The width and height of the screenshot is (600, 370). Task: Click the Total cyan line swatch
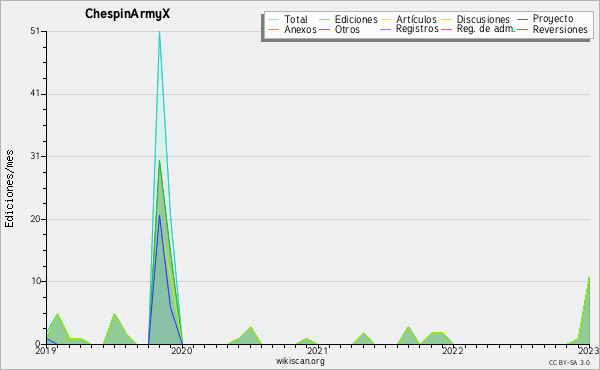pos(274,19)
